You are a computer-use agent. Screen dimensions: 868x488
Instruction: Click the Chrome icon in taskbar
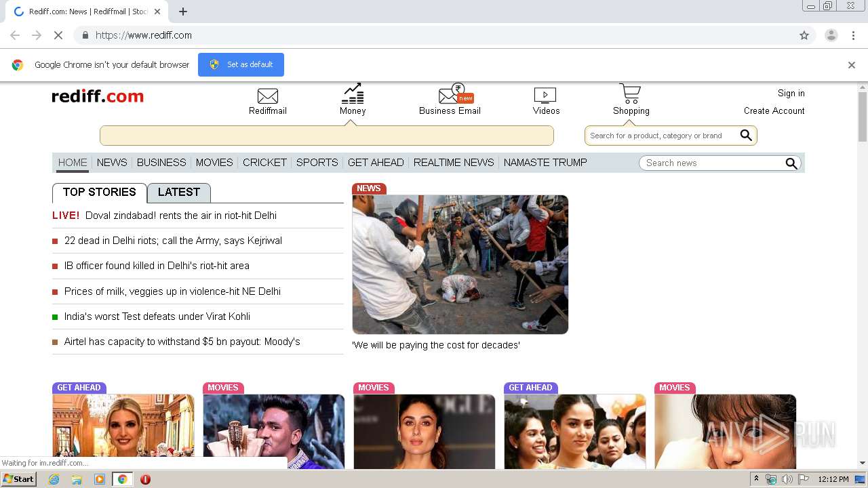pos(123,479)
